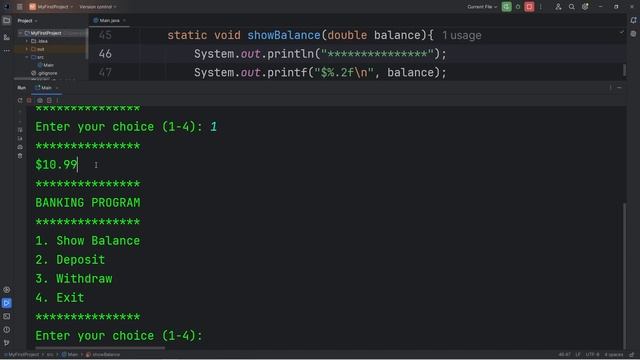This screenshot has height=360, width=640.
Task: Open Run toolbar more options ellipsis
Action: 58,100
